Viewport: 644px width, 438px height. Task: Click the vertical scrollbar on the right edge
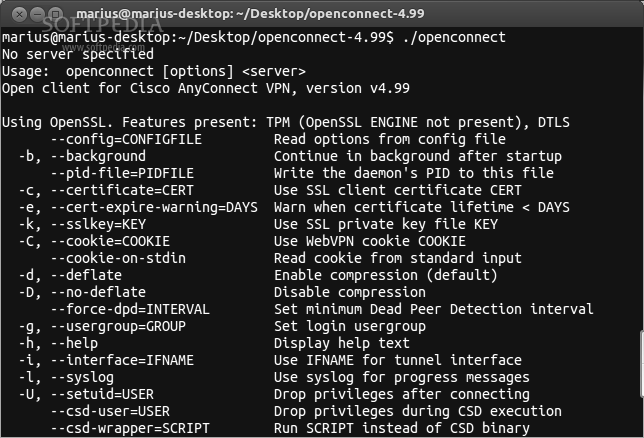[x=642, y=364]
